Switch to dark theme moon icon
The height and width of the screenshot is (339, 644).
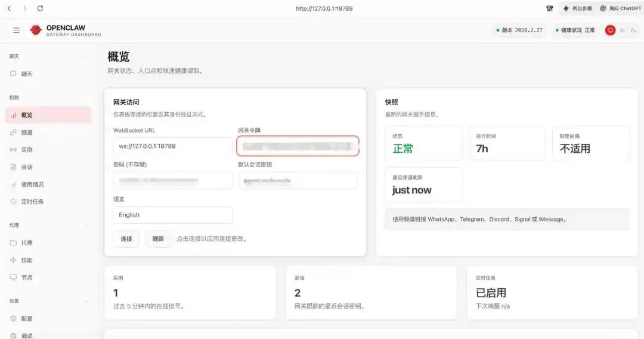click(634, 30)
